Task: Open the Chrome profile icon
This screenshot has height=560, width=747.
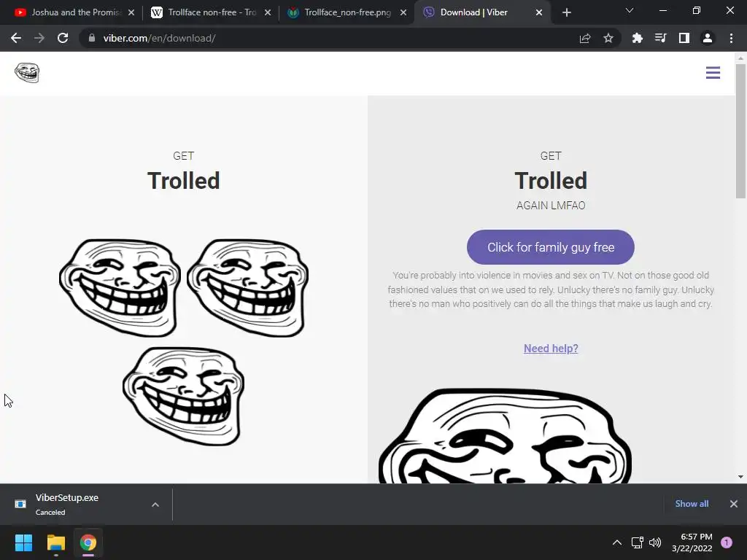Action: (x=708, y=38)
